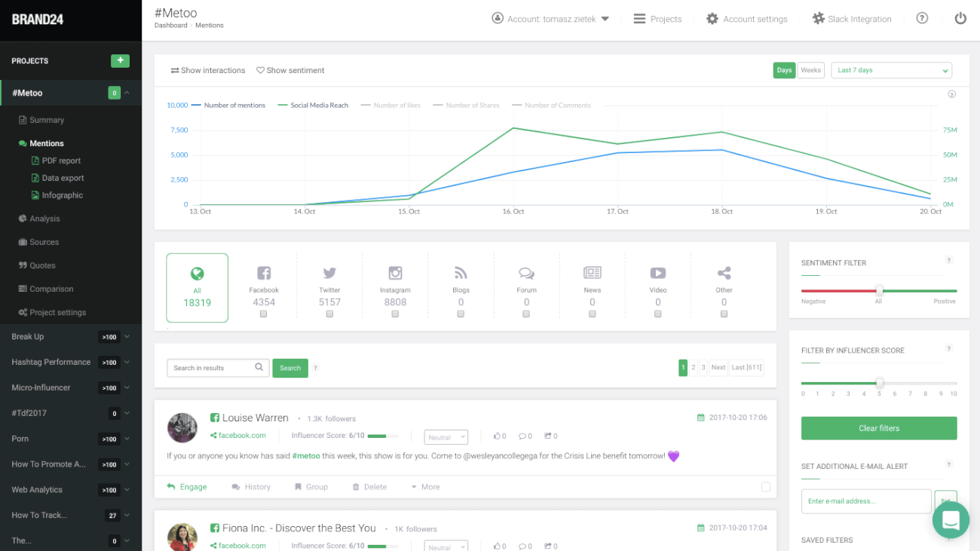Open the Last 7 days range dropdown
Viewport: 980px width, 551px height.
point(891,70)
